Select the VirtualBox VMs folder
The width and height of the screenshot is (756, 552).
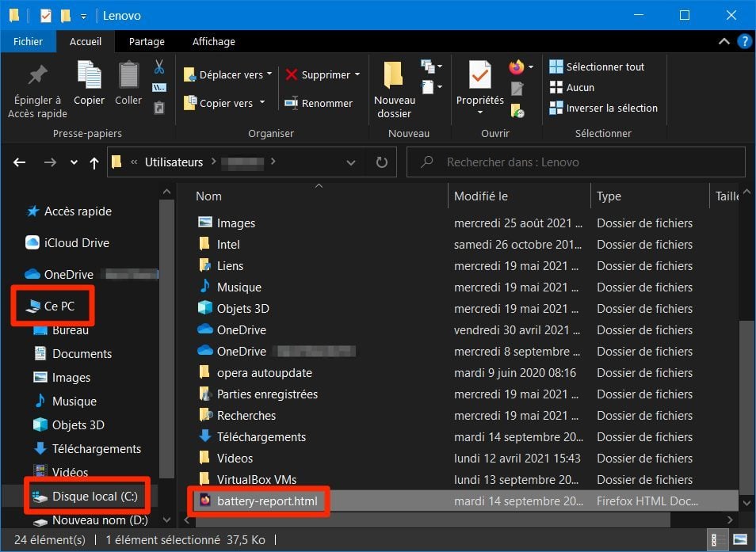[x=247, y=480]
